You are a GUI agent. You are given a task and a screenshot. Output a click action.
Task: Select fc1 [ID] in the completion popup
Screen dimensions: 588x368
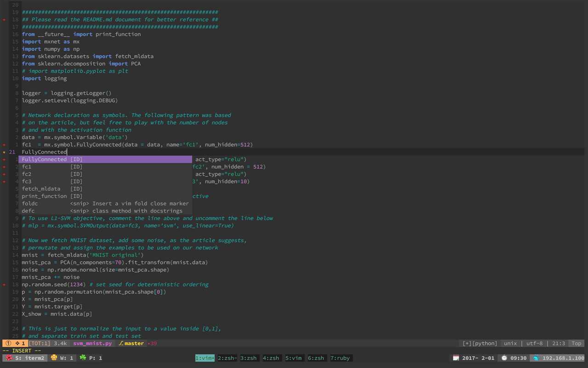pos(105,167)
